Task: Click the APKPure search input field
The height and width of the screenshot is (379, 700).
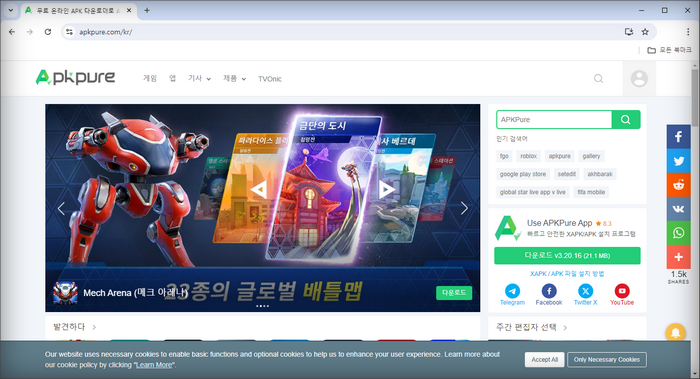Action: click(x=554, y=120)
